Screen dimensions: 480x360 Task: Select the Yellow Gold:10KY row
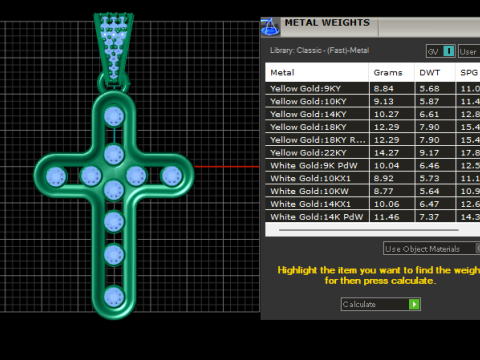[373, 101]
